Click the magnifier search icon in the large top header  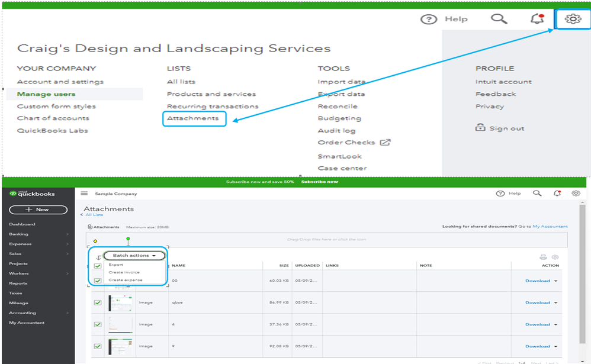click(499, 18)
